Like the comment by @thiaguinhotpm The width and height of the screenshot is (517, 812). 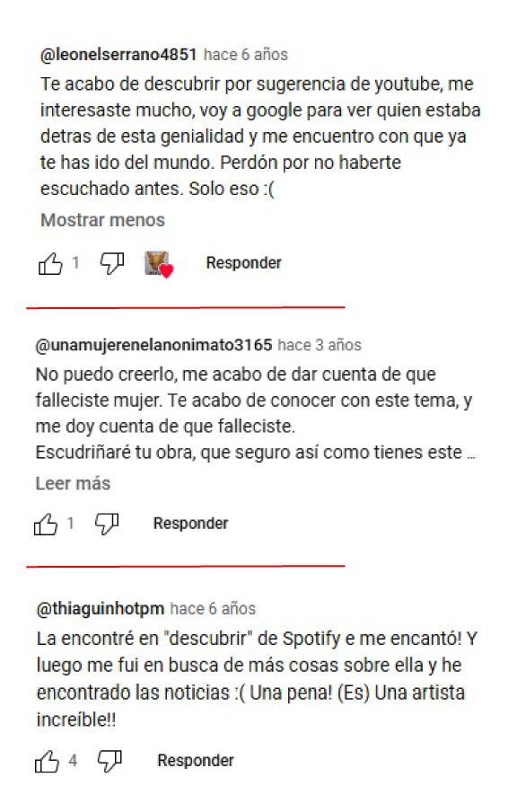pos(47,762)
